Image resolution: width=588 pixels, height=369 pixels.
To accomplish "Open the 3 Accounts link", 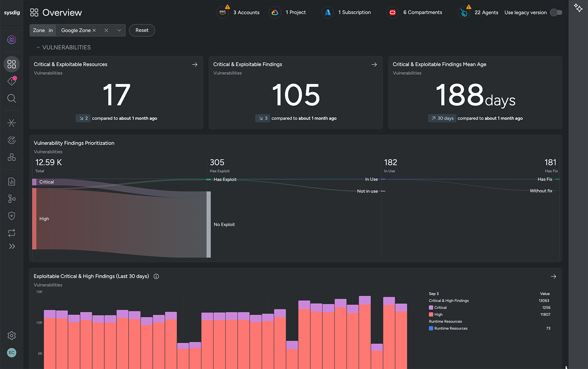I will point(246,12).
